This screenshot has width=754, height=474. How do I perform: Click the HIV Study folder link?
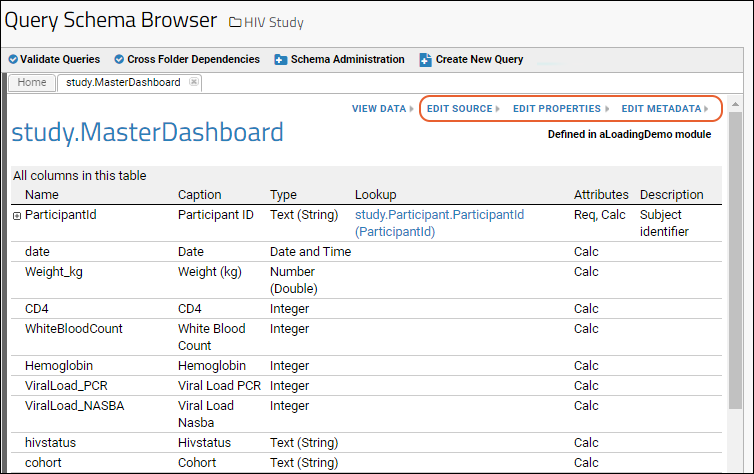tap(273, 22)
